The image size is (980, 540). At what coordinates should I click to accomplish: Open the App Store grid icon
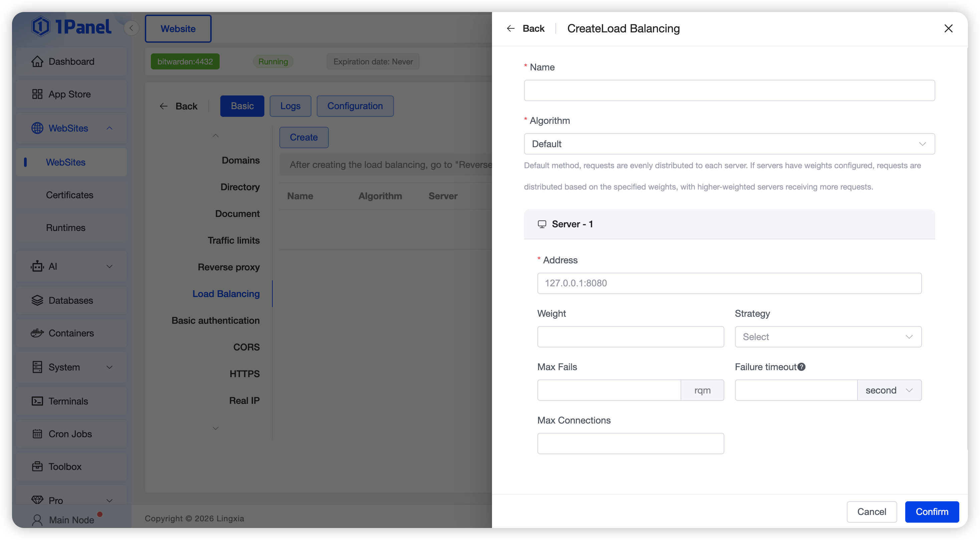[x=37, y=94]
